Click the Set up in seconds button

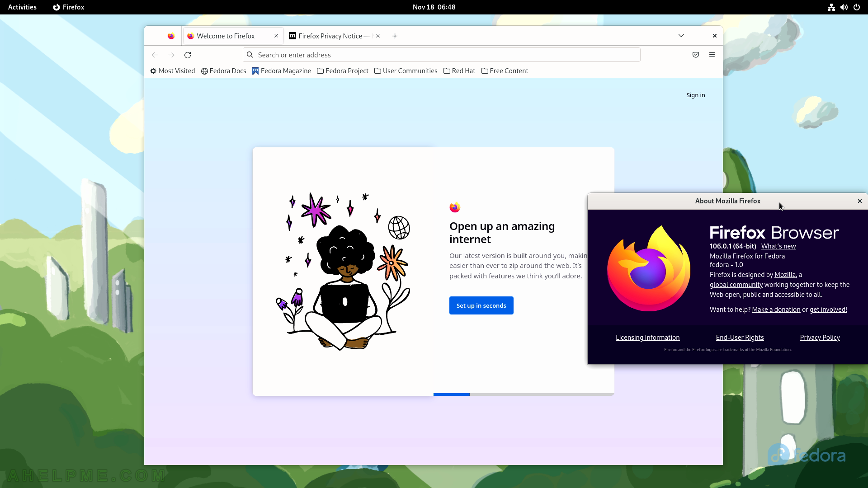point(481,305)
